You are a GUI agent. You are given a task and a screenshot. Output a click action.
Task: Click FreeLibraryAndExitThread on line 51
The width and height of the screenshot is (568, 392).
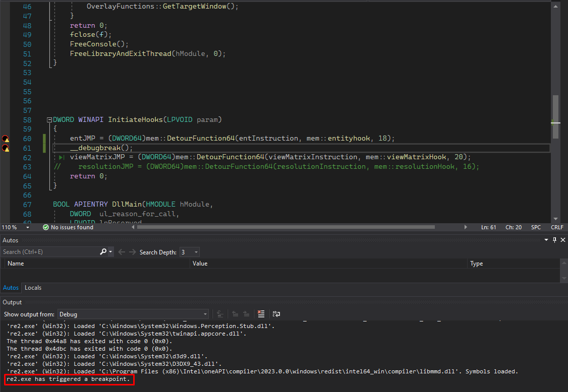point(120,53)
